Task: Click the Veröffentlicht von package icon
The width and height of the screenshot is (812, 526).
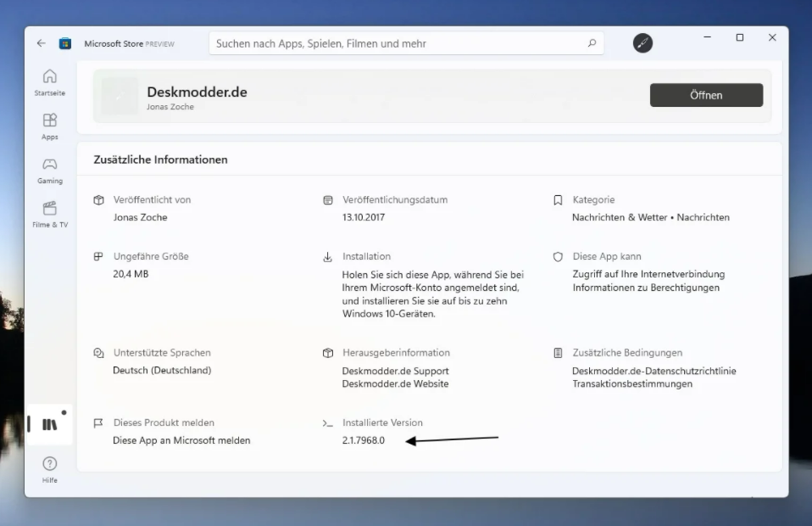Action: pyautogui.click(x=98, y=200)
